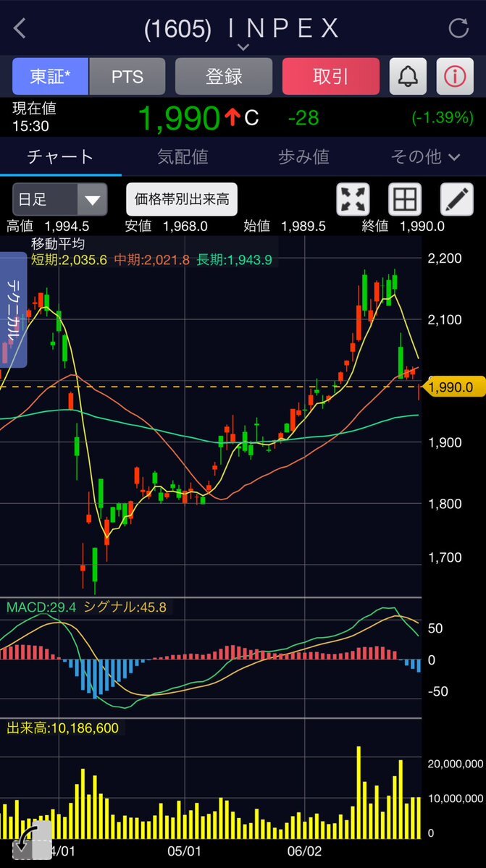Select the チャート tab

point(60,157)
